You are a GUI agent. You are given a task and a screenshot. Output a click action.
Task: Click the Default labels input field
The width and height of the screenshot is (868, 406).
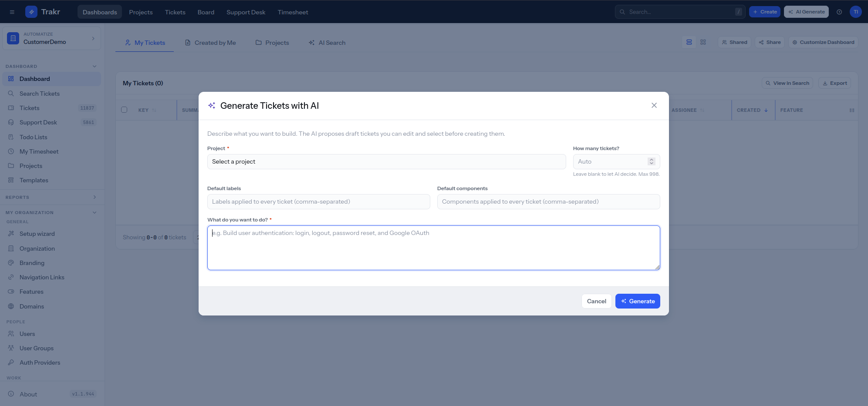pyautogui.click(x=319, y=201)
